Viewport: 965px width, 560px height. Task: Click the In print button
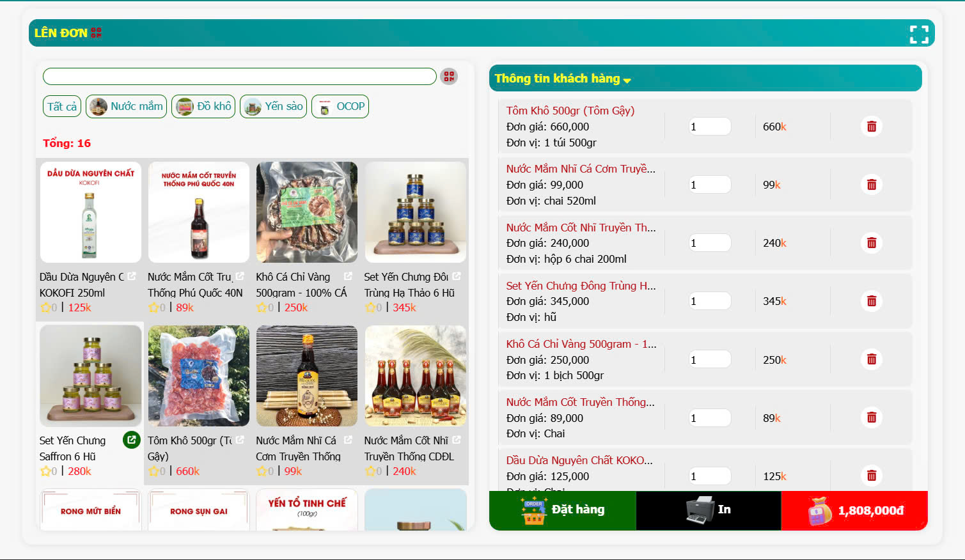[x=708, y=510]
